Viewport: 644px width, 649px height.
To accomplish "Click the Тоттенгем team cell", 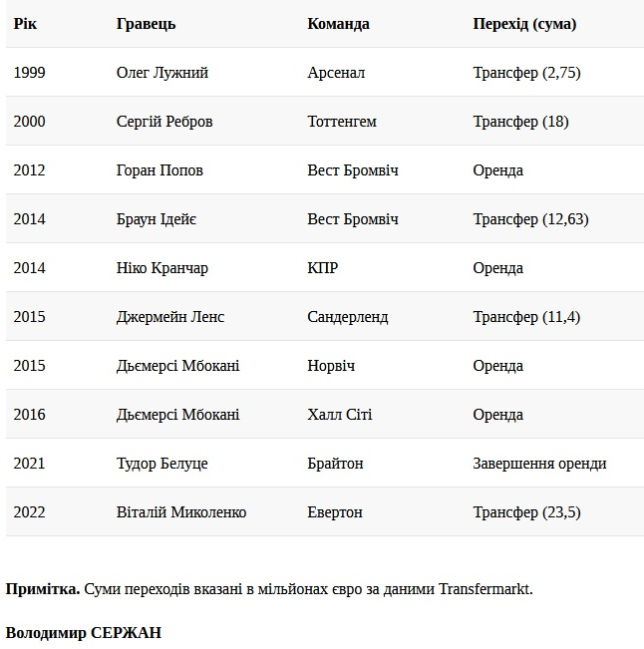I will 342,122.
